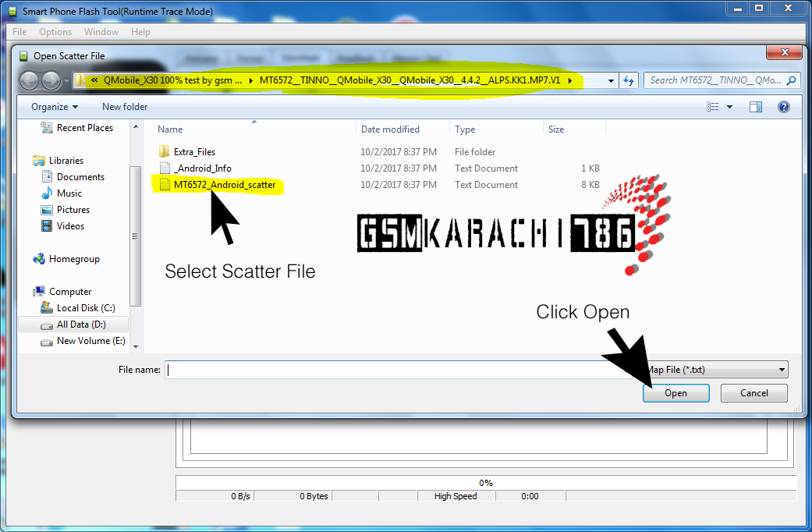The width and height of the screenshot is (812, 532).
Task: Click the Computer icon in sidebar
Action: coord(39,292)
